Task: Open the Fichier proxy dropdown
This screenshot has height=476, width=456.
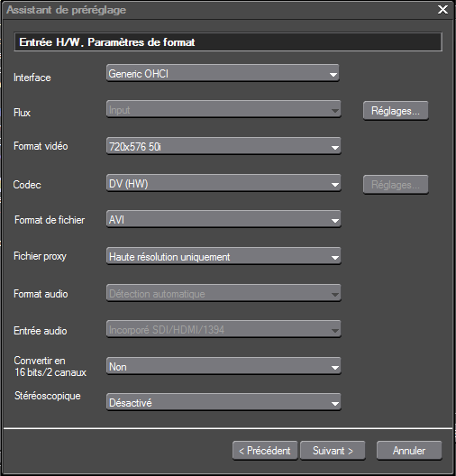Action: tap(223, 256)
